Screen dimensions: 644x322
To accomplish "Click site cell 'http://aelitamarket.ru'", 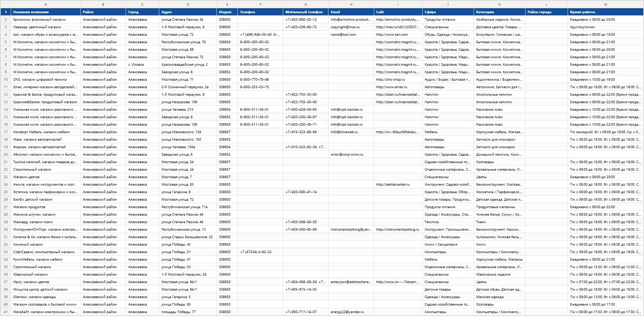I will pos(398,185).
